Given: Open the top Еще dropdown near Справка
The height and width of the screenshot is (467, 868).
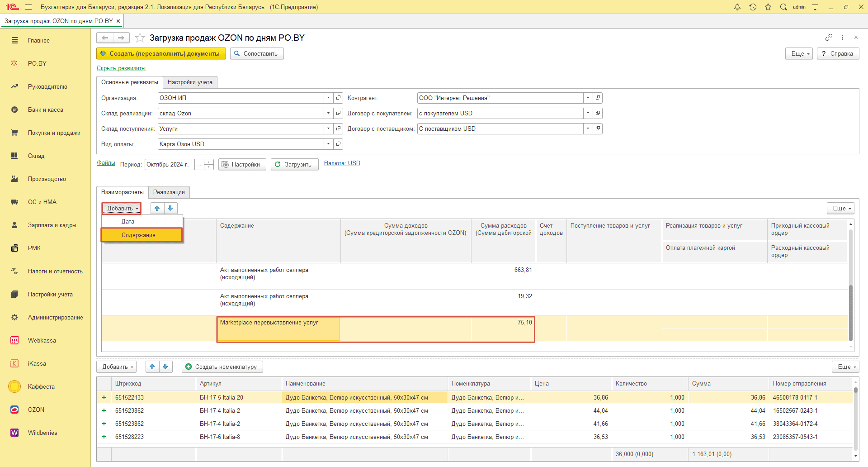Looking at the screenshot, I should coord(799,53).
